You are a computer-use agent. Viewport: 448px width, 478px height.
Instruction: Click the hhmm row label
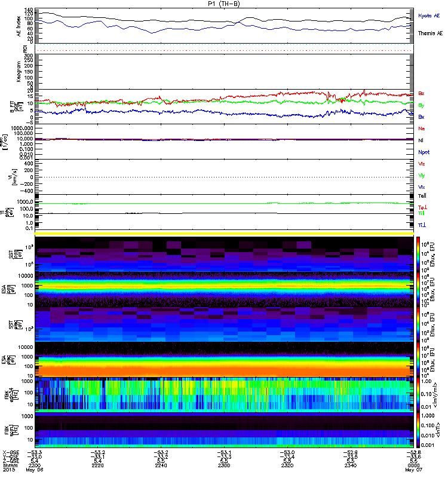coord(10,465)
